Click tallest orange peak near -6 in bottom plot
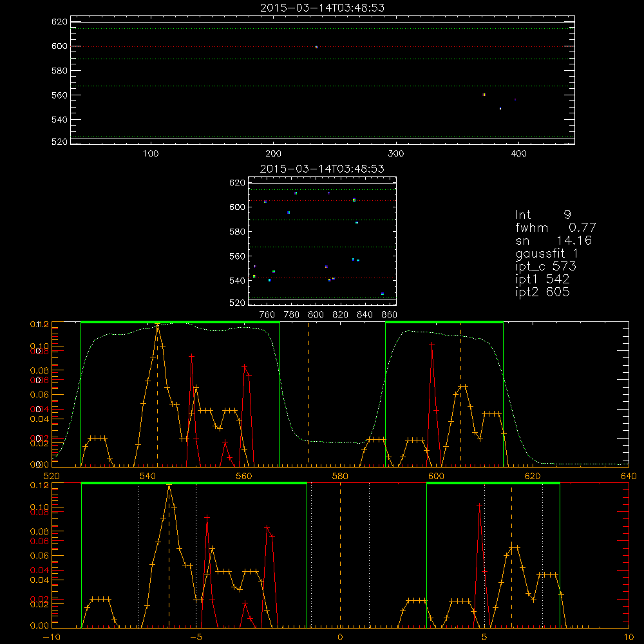The image size is (644, 644). 169,487
